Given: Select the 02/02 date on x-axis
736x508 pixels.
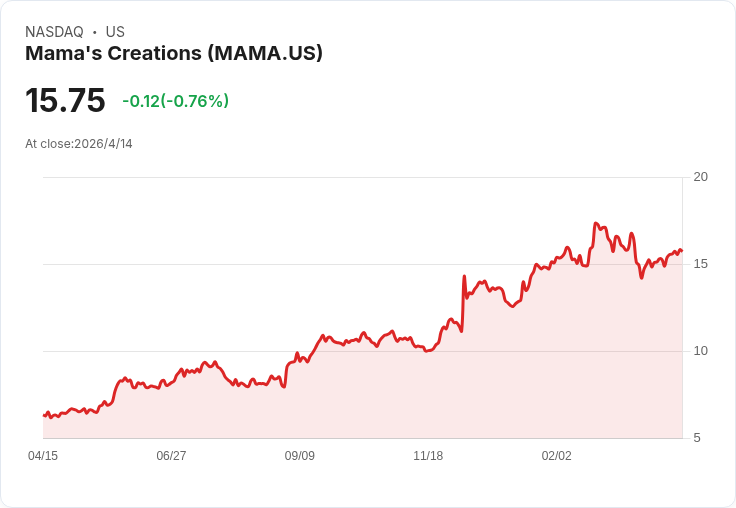Looking at the screenshot, I should [x=557, y=456].
